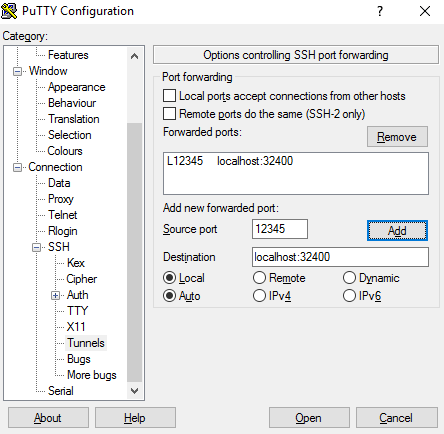Select the Colours category
Screen dimensions: 444x434
tap(65, 151)
